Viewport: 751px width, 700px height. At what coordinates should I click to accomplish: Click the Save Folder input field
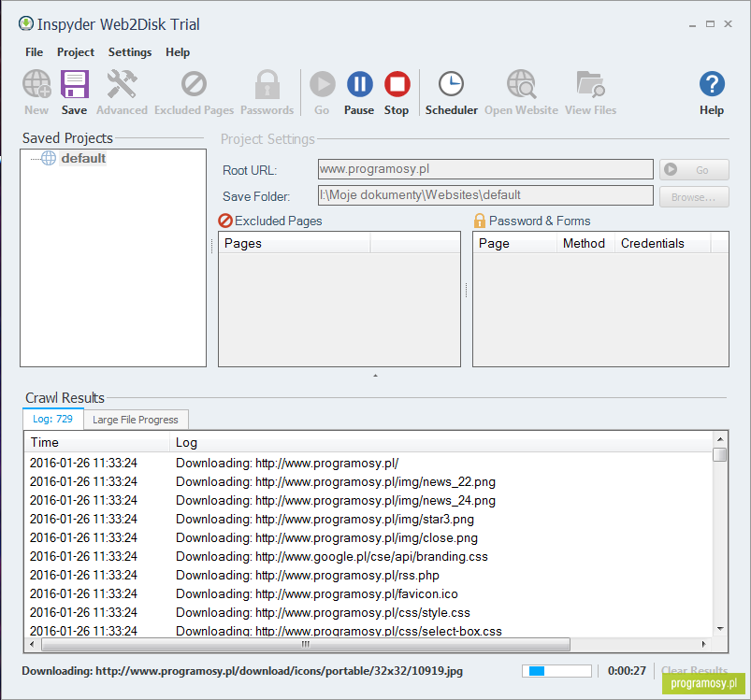485,195
